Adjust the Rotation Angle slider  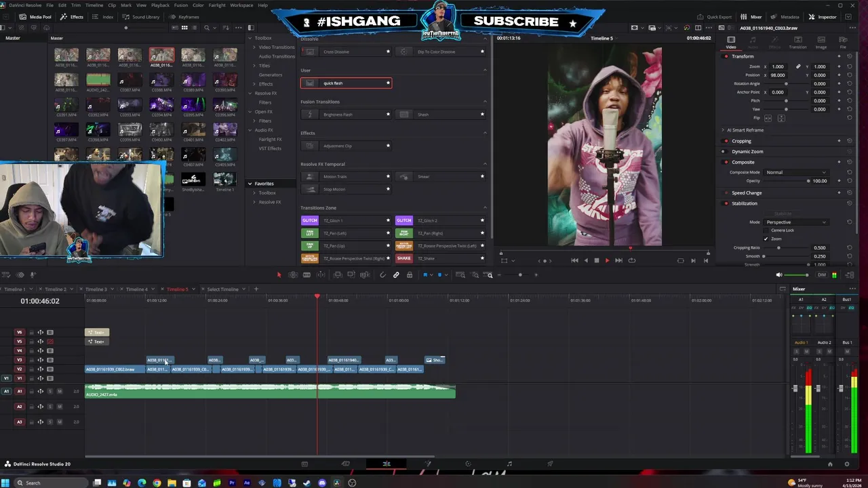tap(787, 84)
